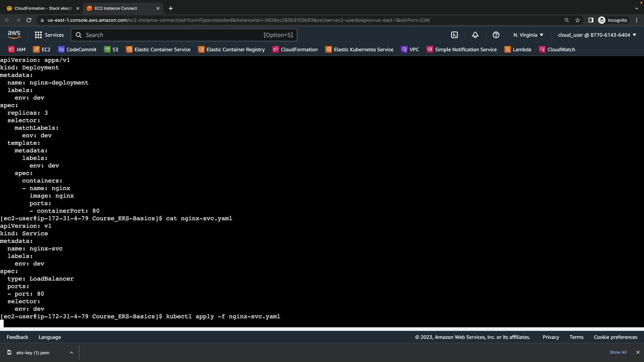Switch to the CloudFormation Stack tab
Screen dimensions: 644x362
(43, 8)
